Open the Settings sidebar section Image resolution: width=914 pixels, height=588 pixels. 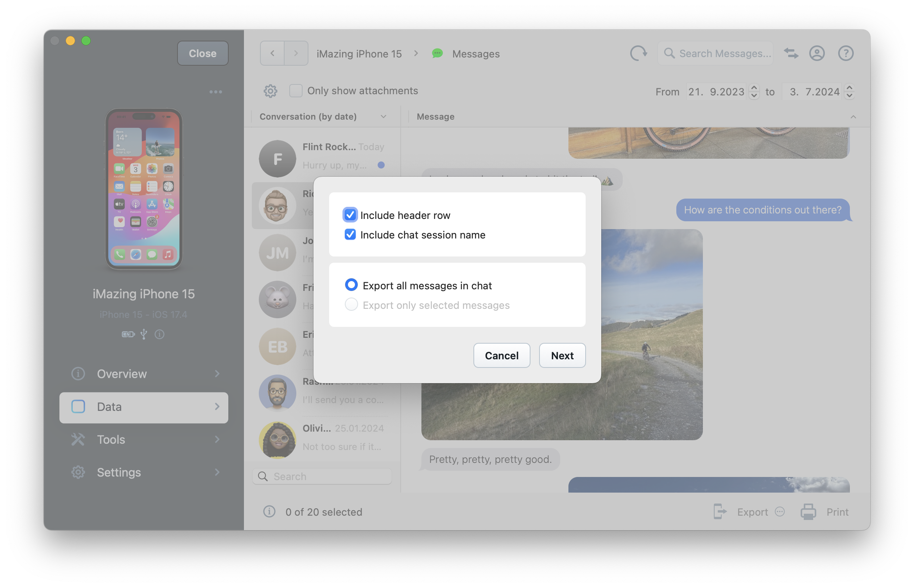pyautogui.click(x=144, y=472)
